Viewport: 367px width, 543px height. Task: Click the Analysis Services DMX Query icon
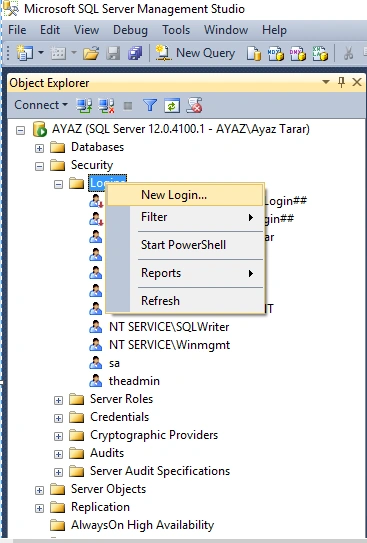(298, 54)
